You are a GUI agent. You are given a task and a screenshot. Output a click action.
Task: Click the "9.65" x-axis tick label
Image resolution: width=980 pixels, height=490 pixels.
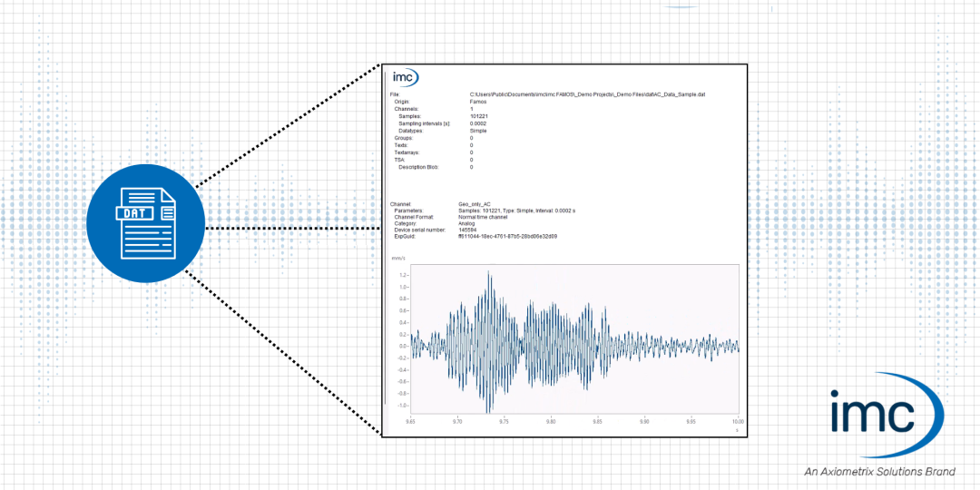click(x=411, y=422)
